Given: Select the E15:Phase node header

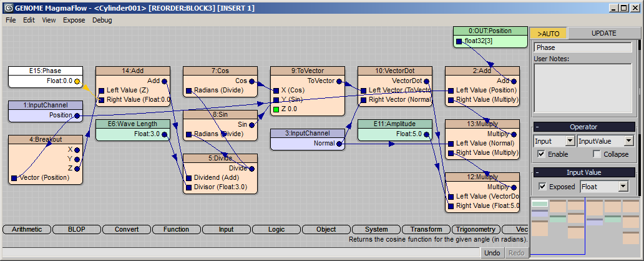Looking at the screenshot, I should pos(46,71).
